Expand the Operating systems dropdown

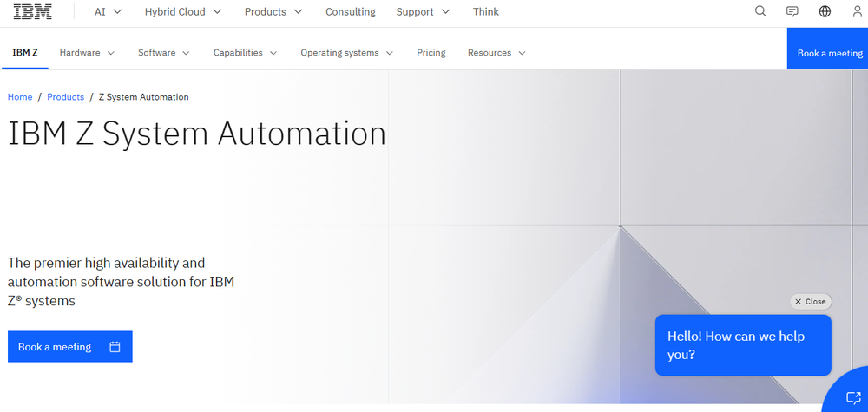click(346, 53)
